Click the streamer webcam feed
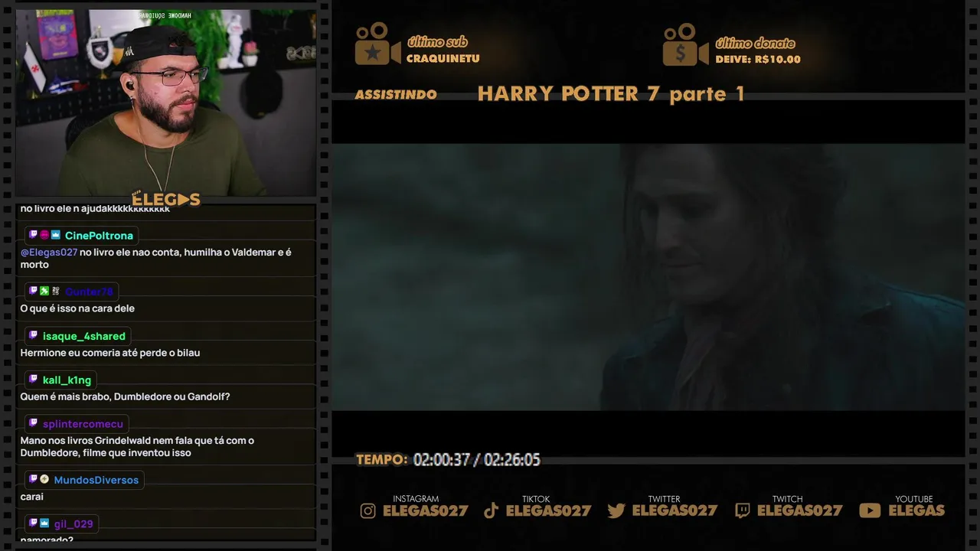Screen dimensions: 980x551 click(165, 103)
